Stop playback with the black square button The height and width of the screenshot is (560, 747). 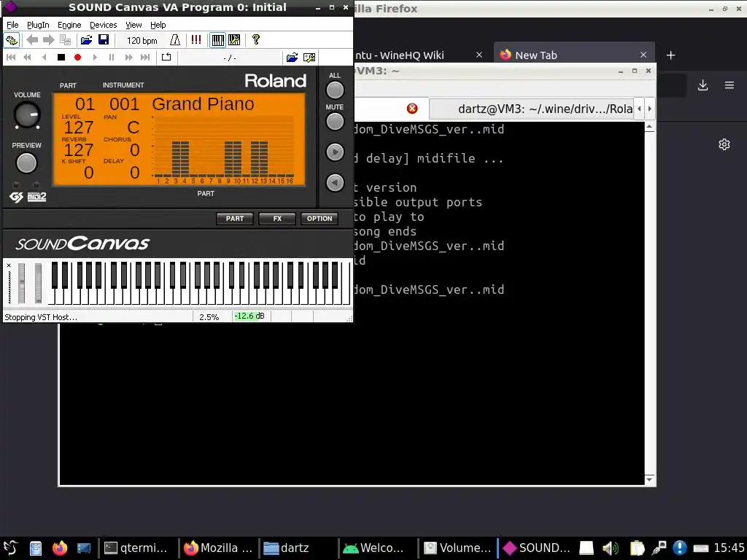click(61, 58)
